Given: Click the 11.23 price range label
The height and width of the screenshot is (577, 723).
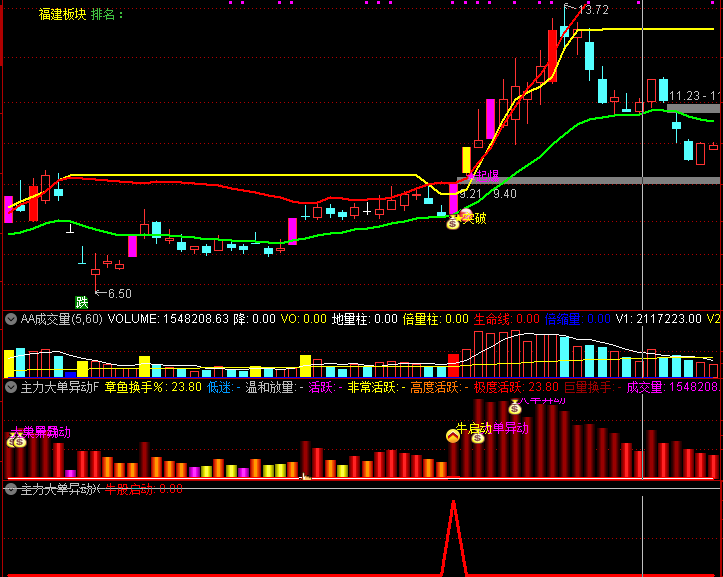Looking at the screenshot, I should tap(693, 96).
